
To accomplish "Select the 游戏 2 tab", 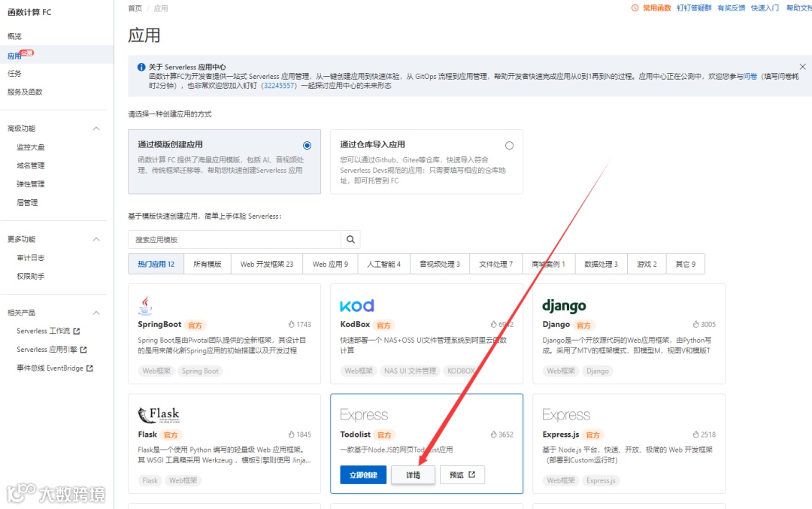I will [x=647, y=264].
